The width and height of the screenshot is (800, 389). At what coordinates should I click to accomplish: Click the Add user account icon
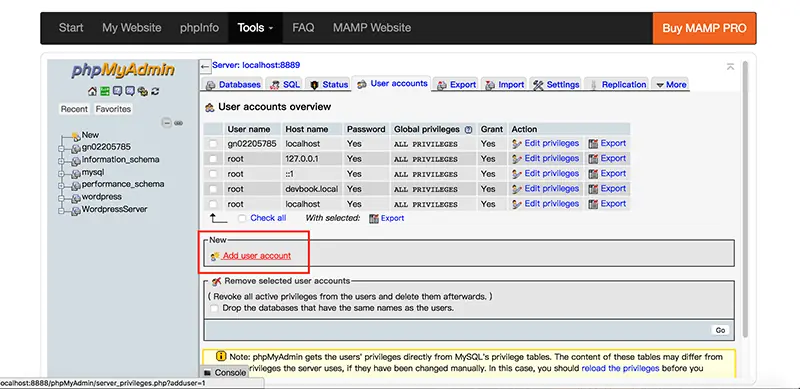(215, 256)
